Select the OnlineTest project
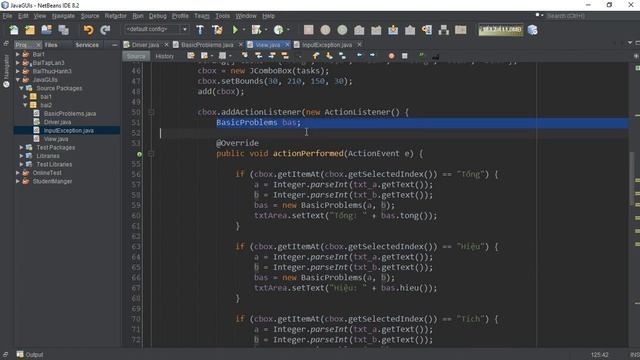 [47, 173]
